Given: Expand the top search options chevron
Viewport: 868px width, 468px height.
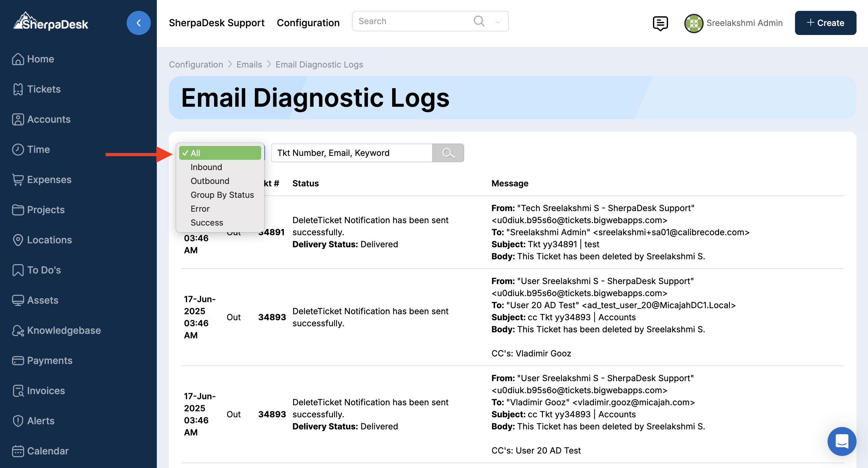Looking at the screenshot, I should 498,22.
